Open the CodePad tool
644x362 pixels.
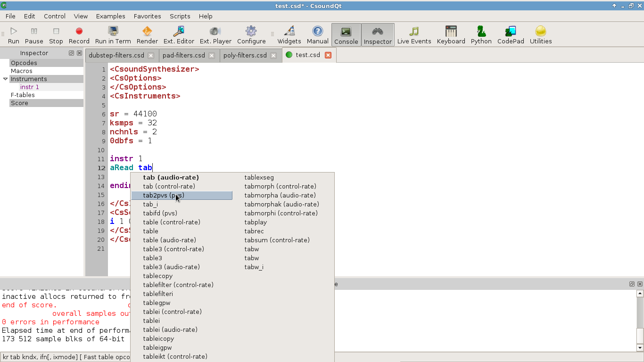pyautogui.click(x=511, y=35)
